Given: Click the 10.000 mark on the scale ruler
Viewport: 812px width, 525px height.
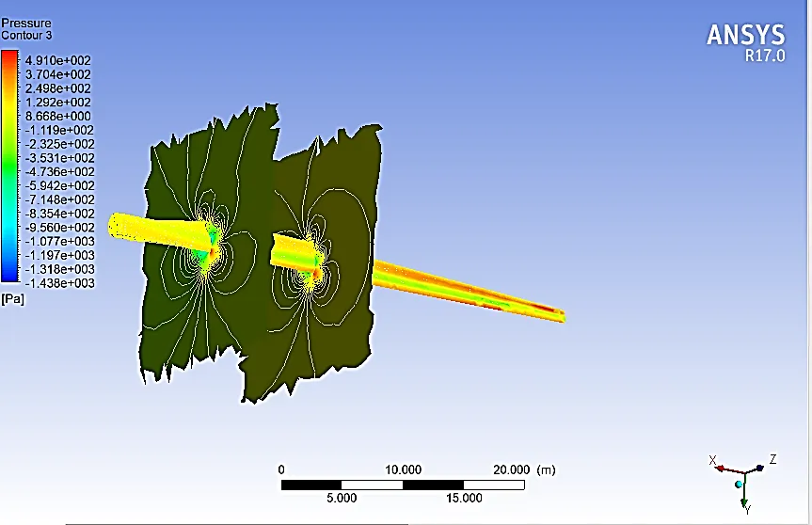Looking at the screenshot, I should [403, 469].
